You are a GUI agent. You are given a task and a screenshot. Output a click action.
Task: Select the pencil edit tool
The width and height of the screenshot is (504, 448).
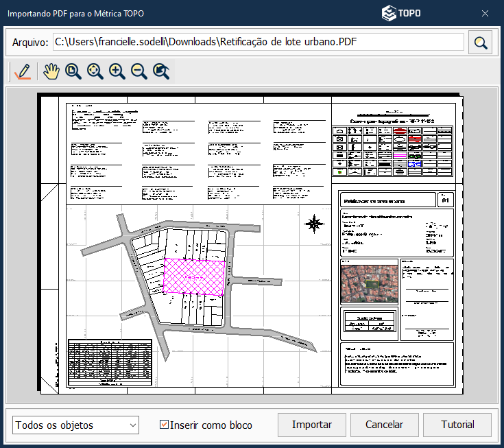tap(22, 71)
